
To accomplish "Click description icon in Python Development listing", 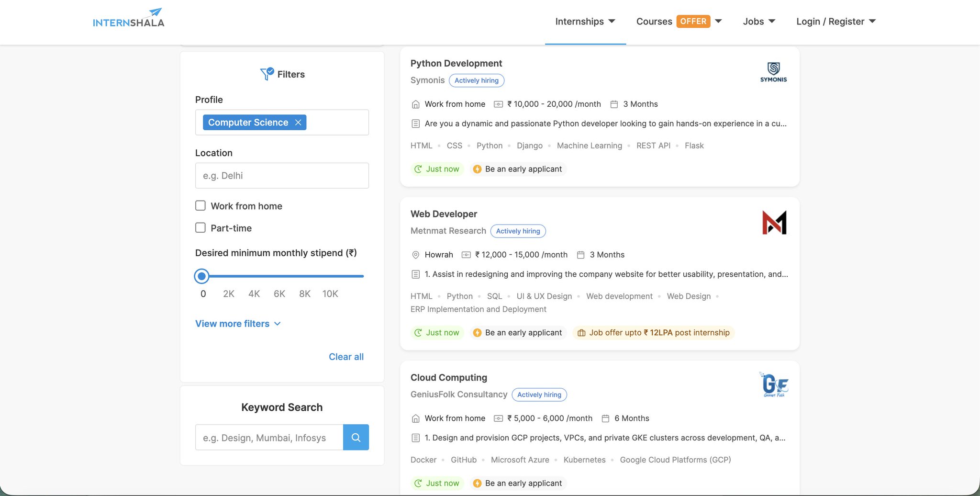I will (415, 124).
